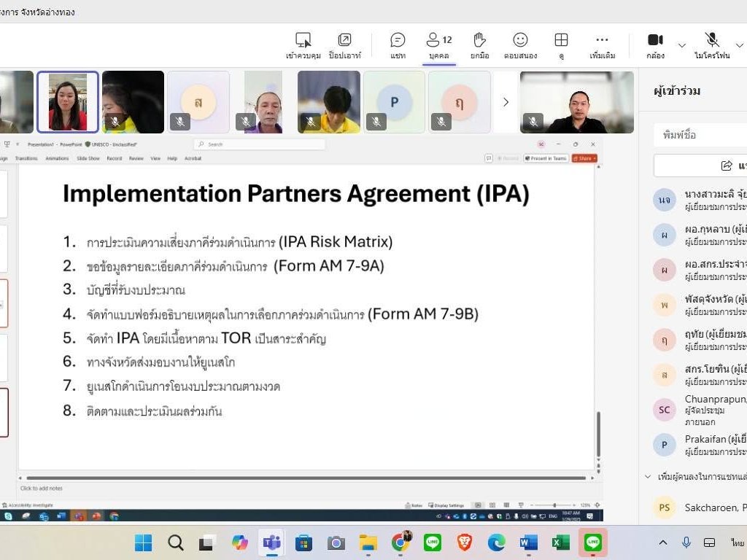Open the view layout (ดู) grid icon
The image size is (747, 560).
click(x=561, y=46)
